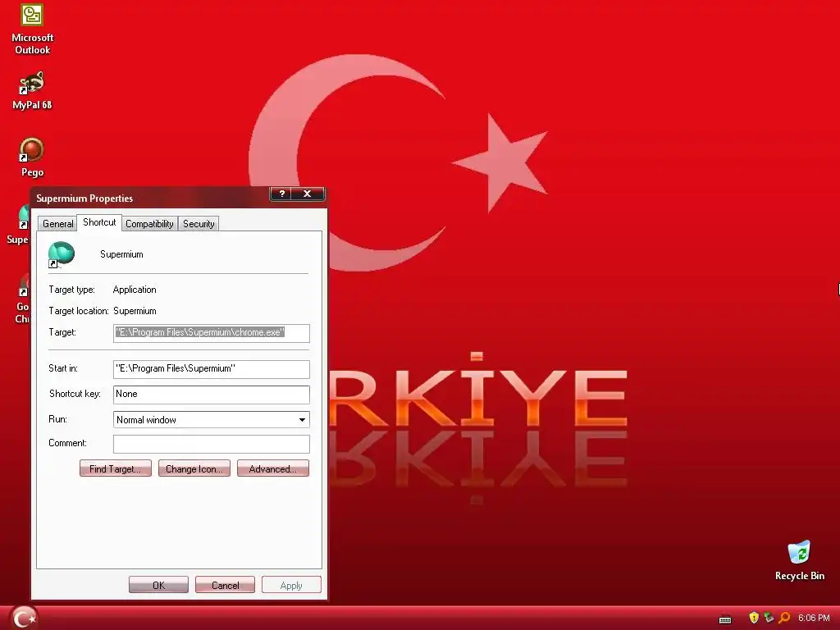Select the Shortcut tab

[99, 222]
